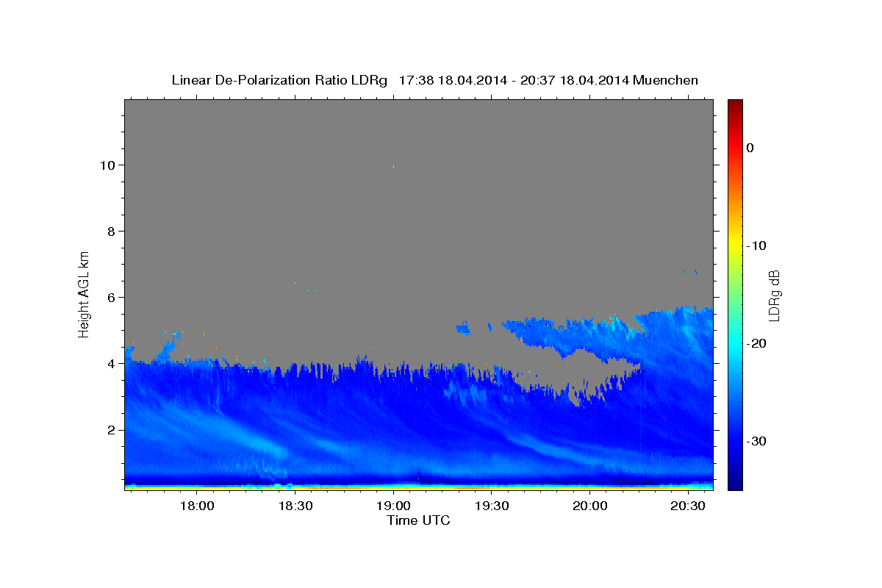The image size is (882, 588).
Task: Select the 18:00 time tick label
Action: pyautogui.click(x=197, y=506)
